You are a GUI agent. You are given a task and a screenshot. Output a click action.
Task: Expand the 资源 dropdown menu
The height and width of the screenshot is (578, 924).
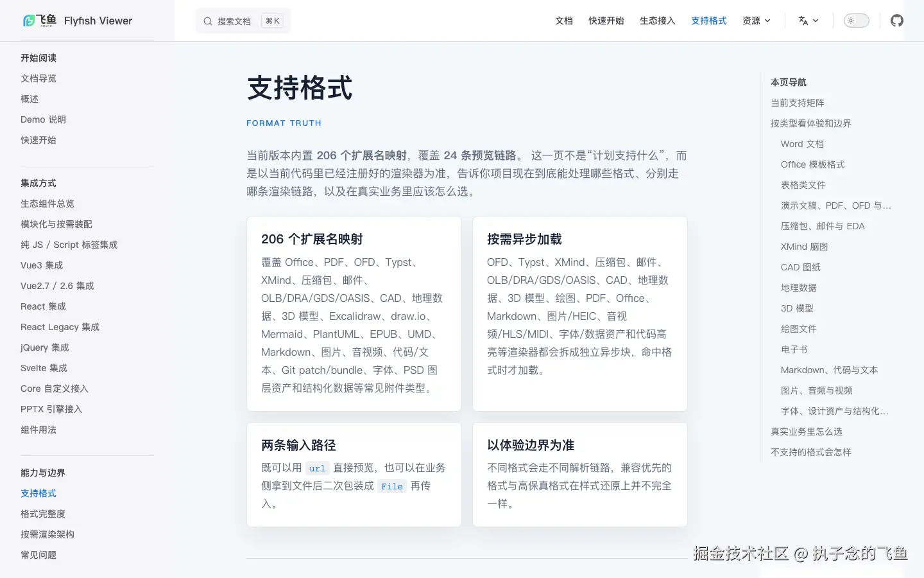[757, 21]
